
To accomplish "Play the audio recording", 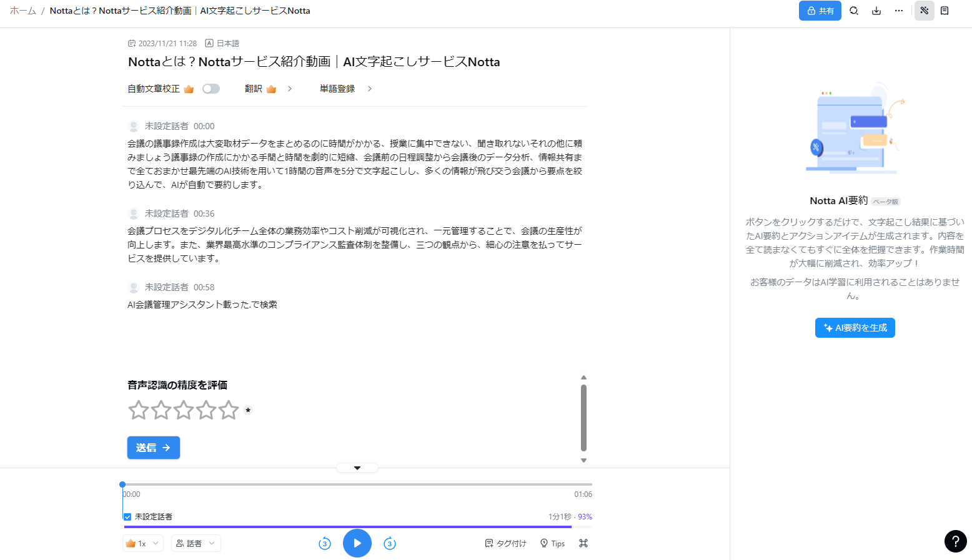I will (x=357, y=543).
